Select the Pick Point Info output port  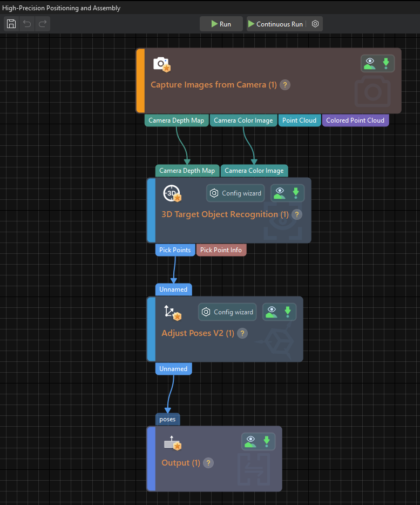(x=221, y=250)
